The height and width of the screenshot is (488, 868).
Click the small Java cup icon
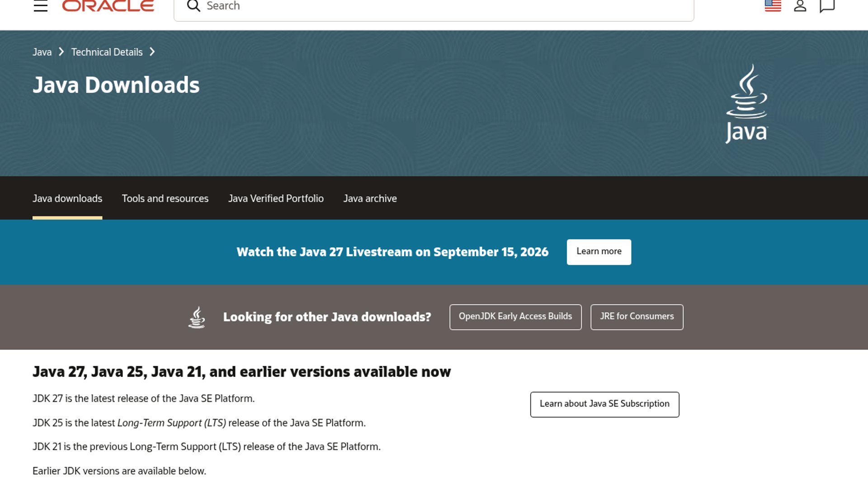[x=197, y=317]
